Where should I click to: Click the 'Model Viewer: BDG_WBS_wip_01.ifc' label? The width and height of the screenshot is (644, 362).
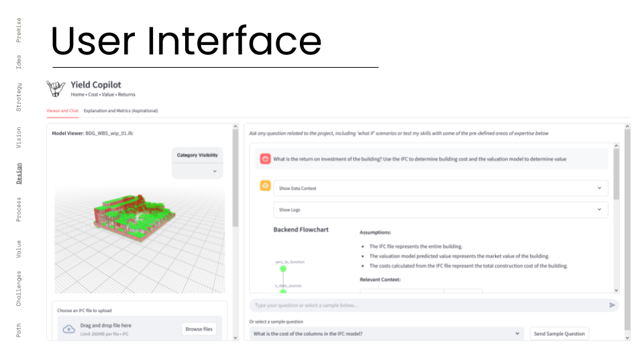tap(93, 133)
